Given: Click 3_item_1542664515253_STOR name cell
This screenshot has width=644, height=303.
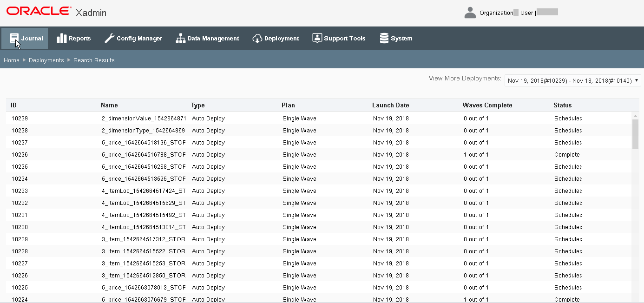Looking at the screenshot, I should pyautogui.click(x=144, y=263).
